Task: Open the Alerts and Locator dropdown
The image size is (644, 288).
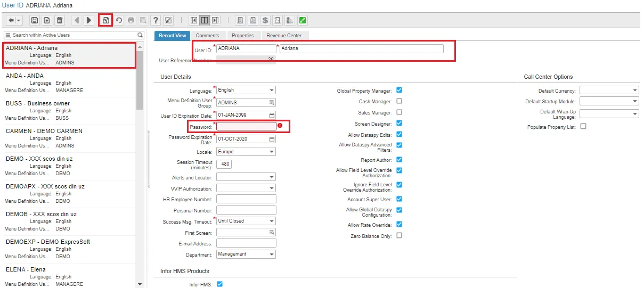Action: pyautogui.click(x=272, y=177)
